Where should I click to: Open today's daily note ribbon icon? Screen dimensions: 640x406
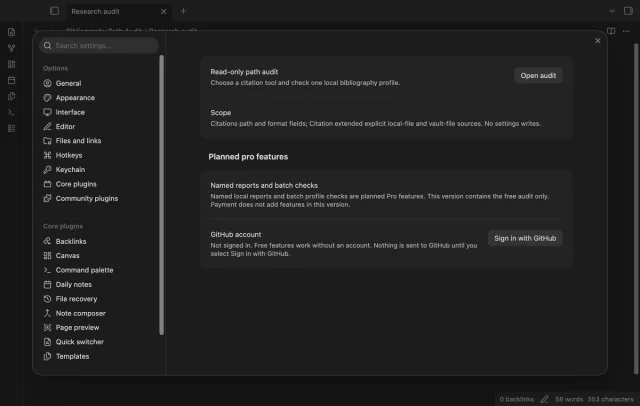11,80
